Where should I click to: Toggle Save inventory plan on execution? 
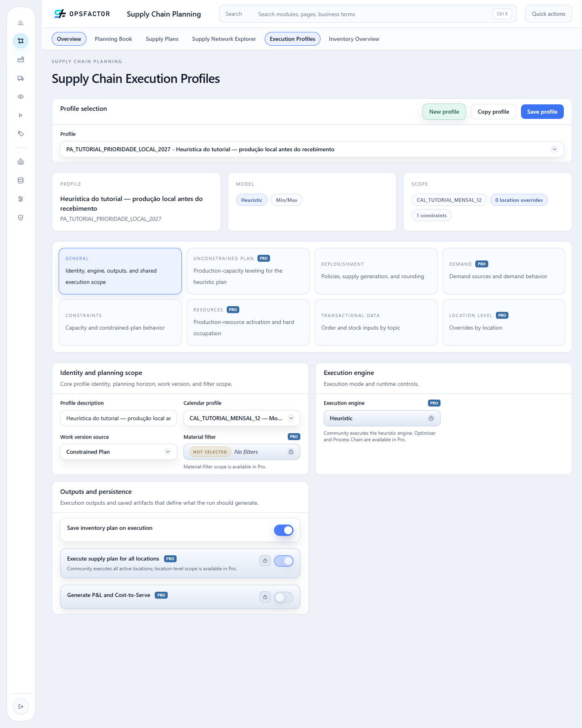click(284, 530)
